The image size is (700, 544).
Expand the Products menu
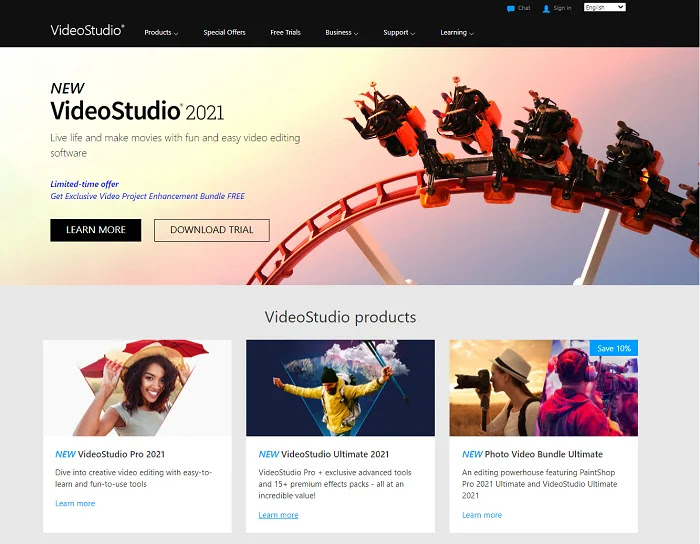pyautogui.click(x=161, y=33)
